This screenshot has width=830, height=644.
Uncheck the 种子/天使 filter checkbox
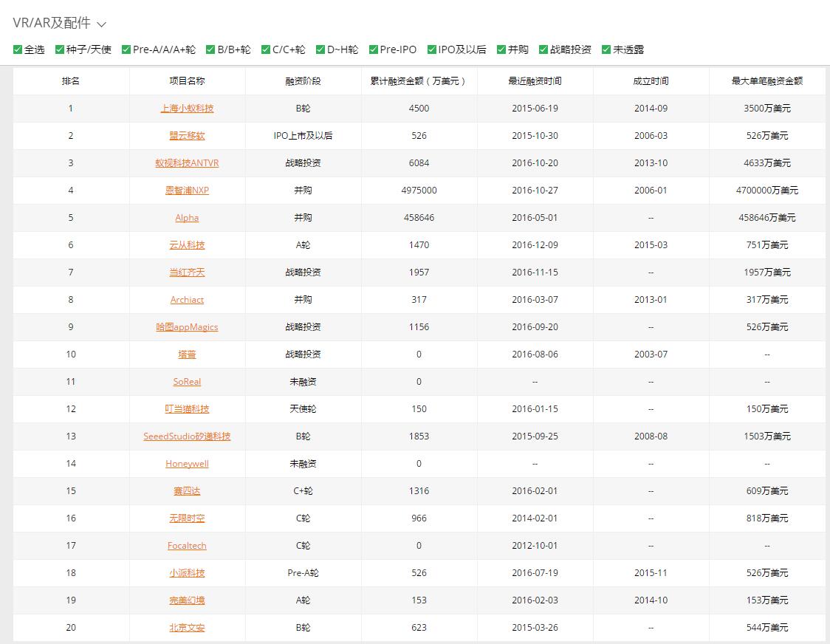click(61, 49)
